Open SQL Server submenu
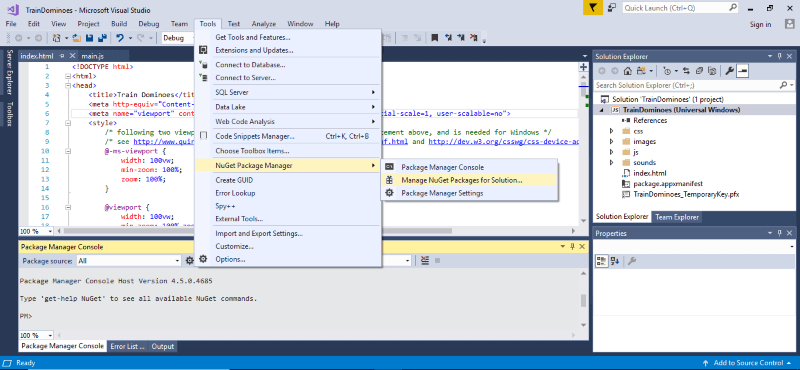Viewport: 800px width, 370px height. pyautogui.click(x=288, y=92)
